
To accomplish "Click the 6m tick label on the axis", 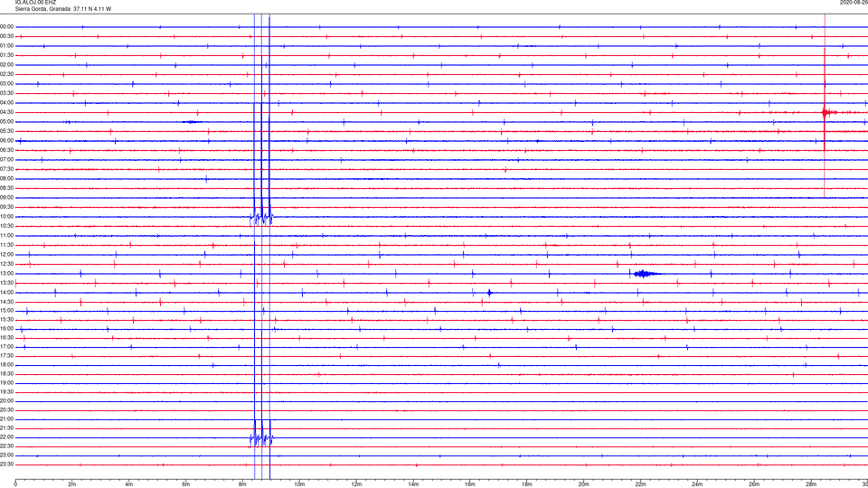I will 186,484.
